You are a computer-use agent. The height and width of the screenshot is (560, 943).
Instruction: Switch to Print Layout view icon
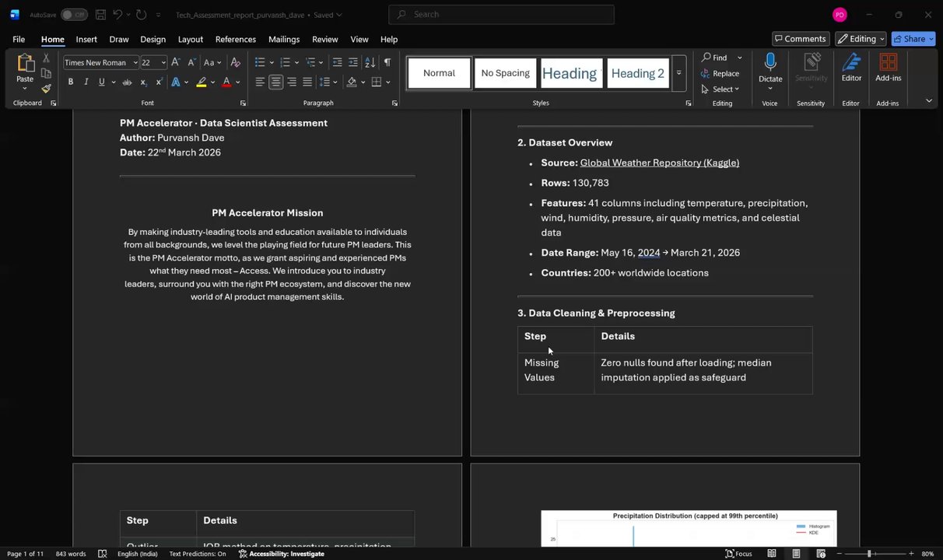[796, 554]
